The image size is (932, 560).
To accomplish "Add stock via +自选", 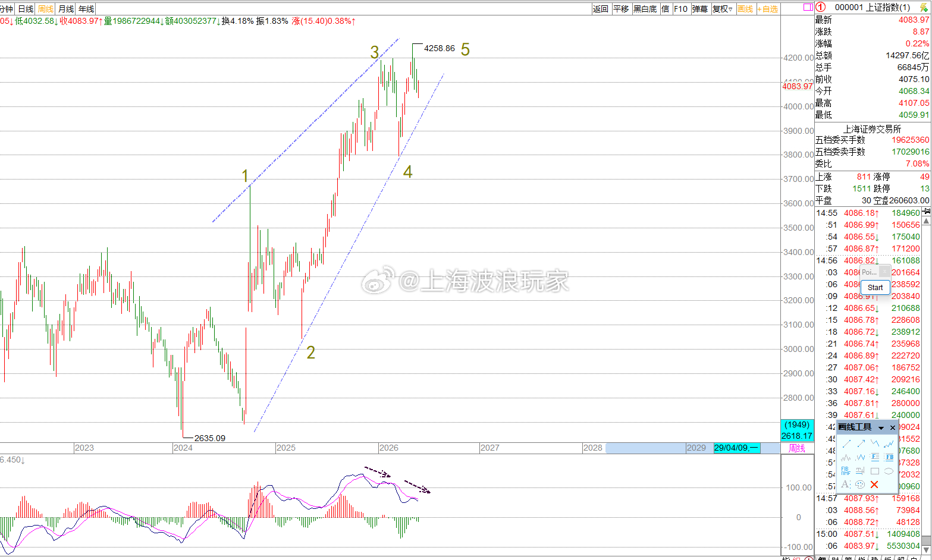I will pos(768,9).
